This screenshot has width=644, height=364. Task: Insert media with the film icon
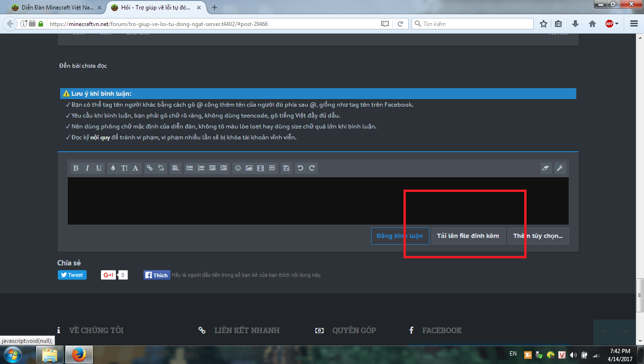point(260,168)
